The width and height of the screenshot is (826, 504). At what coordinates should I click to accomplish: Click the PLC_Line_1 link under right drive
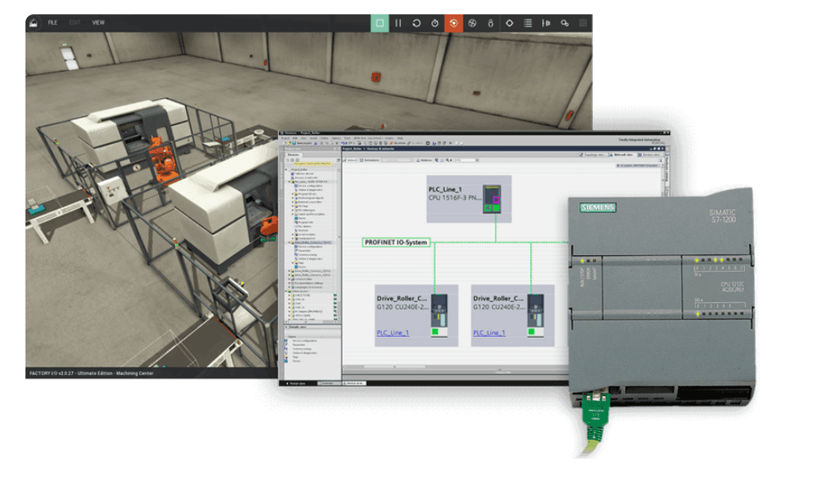coord(489,332)
